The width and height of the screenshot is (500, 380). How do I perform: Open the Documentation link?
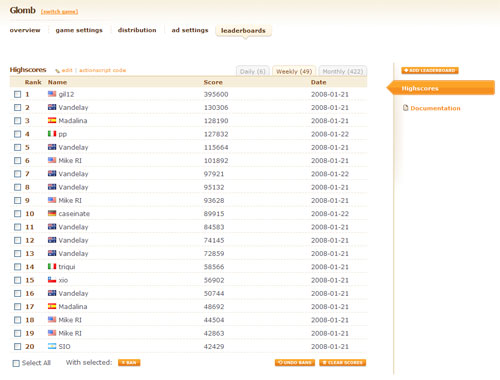click(x=435, y=108)
